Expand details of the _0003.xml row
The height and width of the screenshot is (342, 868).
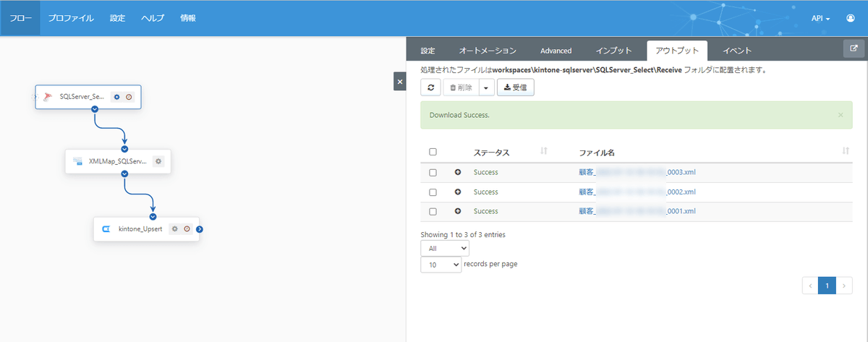pos(458,173)
